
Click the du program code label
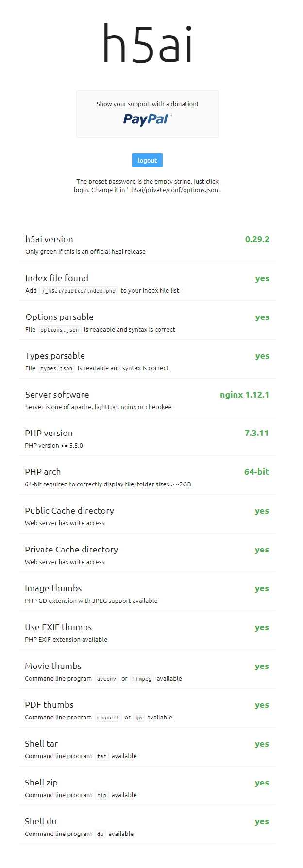click(100, 834)
